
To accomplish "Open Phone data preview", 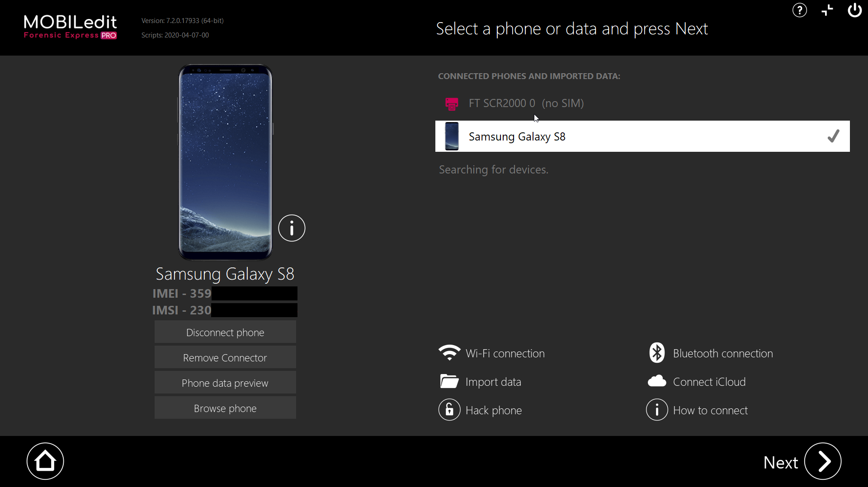I will (x=225, y=383).
